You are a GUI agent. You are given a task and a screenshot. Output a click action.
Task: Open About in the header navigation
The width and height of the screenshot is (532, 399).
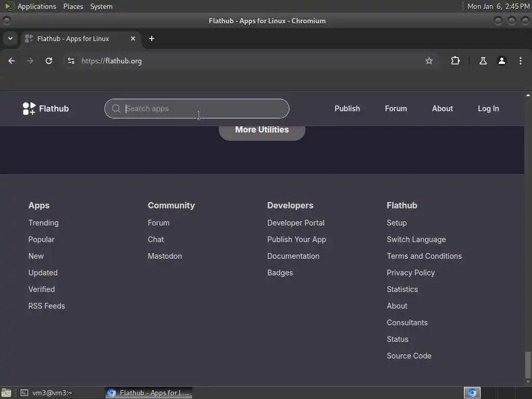(443, 109)
